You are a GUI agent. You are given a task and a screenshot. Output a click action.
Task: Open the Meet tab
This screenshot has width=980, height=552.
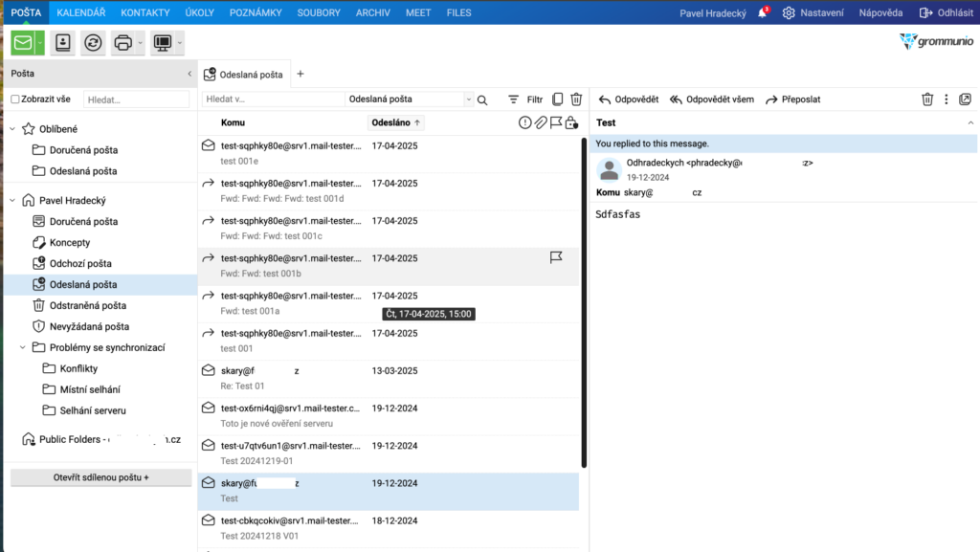pyautogui.click(x=418, y=12)
